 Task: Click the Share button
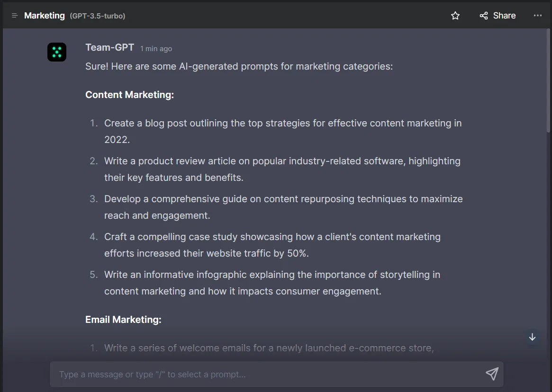(498, 15)
